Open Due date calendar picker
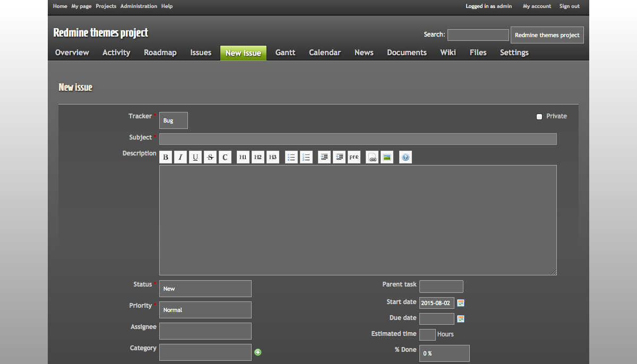 [461, 319]
